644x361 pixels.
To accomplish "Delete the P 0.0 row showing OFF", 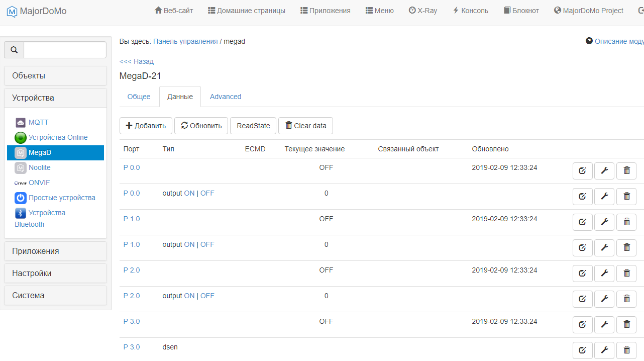I will click(626, 170).
